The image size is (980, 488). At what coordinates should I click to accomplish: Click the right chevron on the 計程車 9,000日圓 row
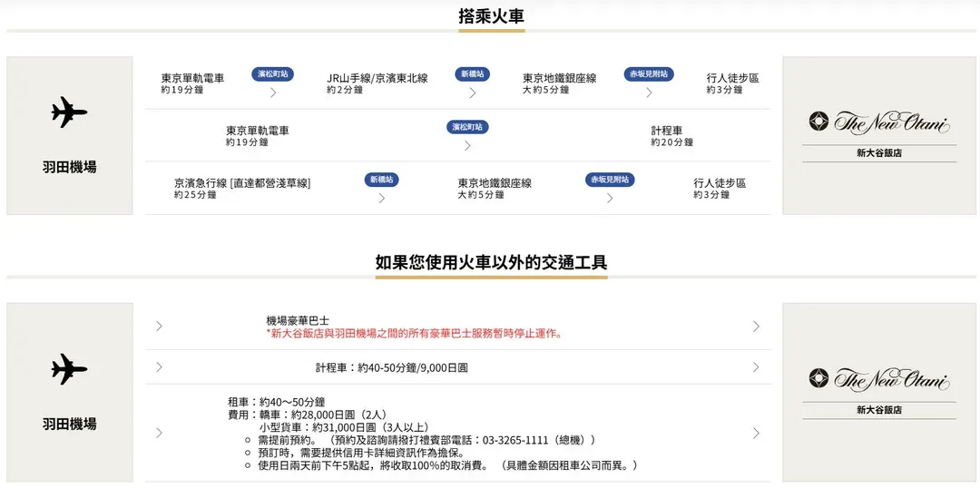coord(756,367)
